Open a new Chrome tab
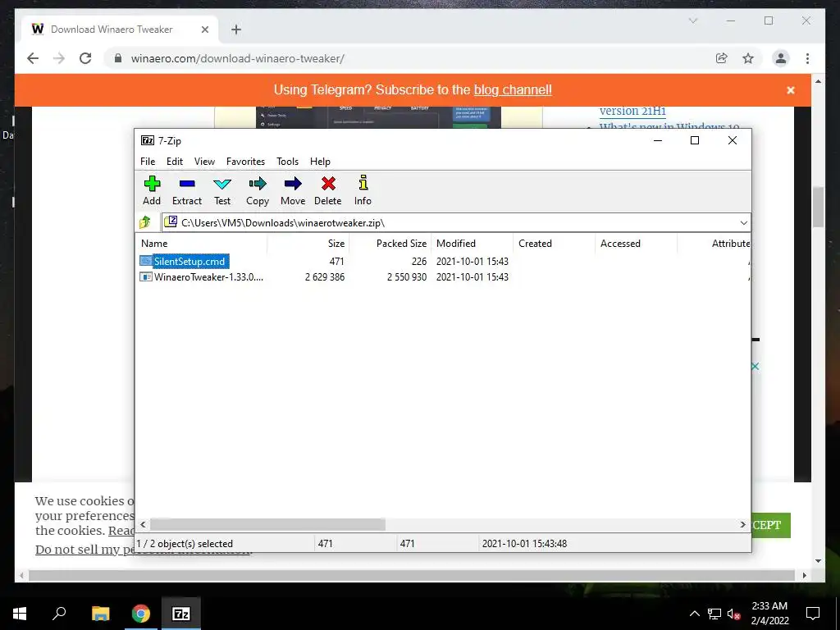The width and height of the screenshot is (840, 630). 235,30
